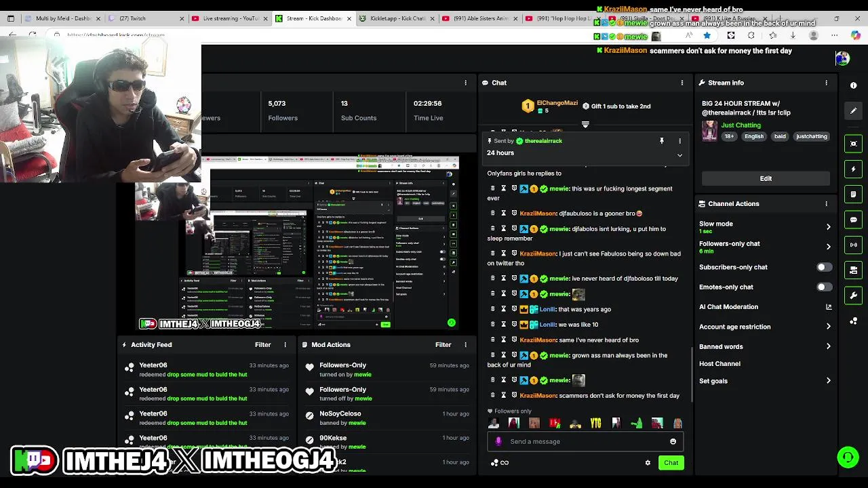Open pinned message three-dot options
The height and width of the screenshot is (488, 868).
coord(679,141)
